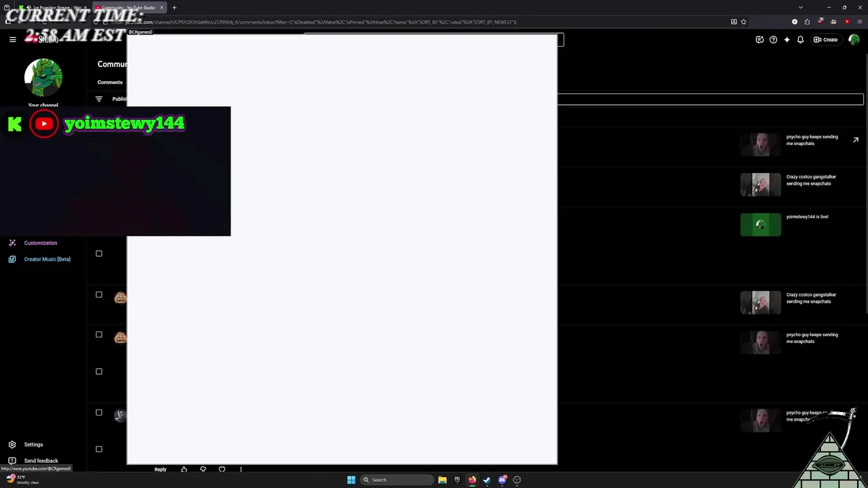This screenshot has width=868, height=488.
Task: Click the channel avatar in the sidebar
Action: pyautogui.click(x=43, y=77)
